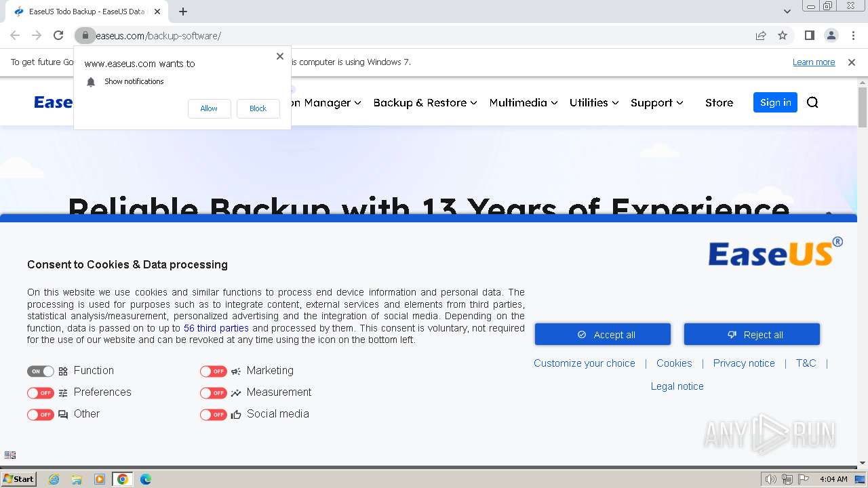Click the 4:04 AM taskbar clock

click(x=833, y=479)
